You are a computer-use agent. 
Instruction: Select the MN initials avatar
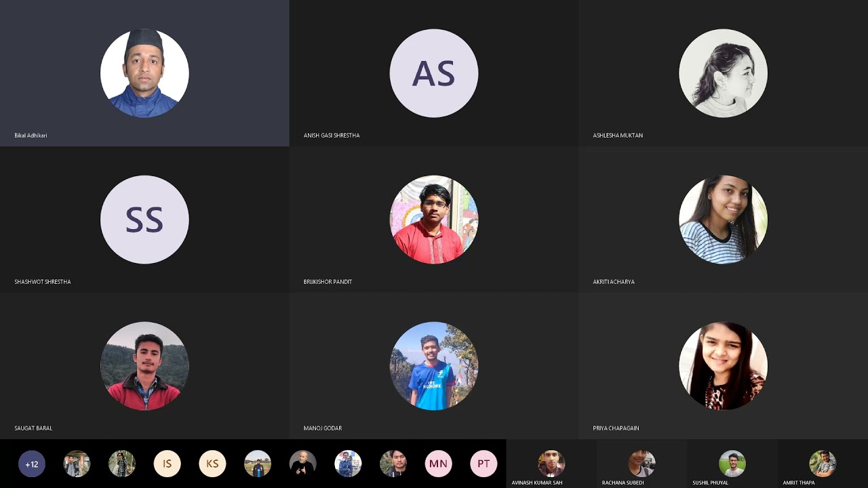click(438, 464)
